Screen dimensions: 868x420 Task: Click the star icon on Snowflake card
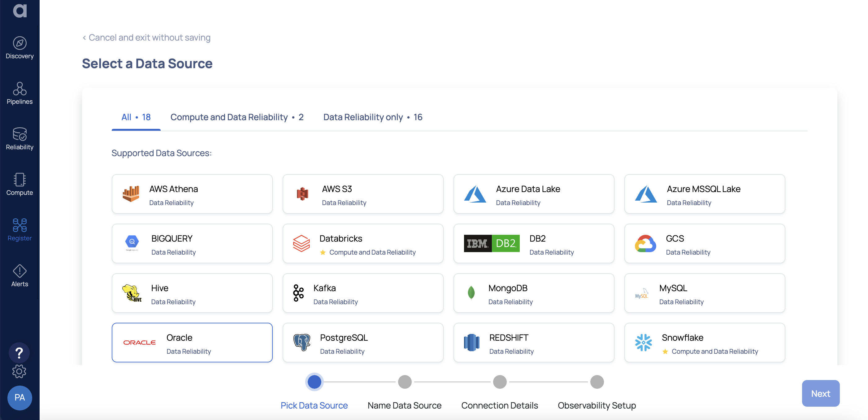click(665, 352)
